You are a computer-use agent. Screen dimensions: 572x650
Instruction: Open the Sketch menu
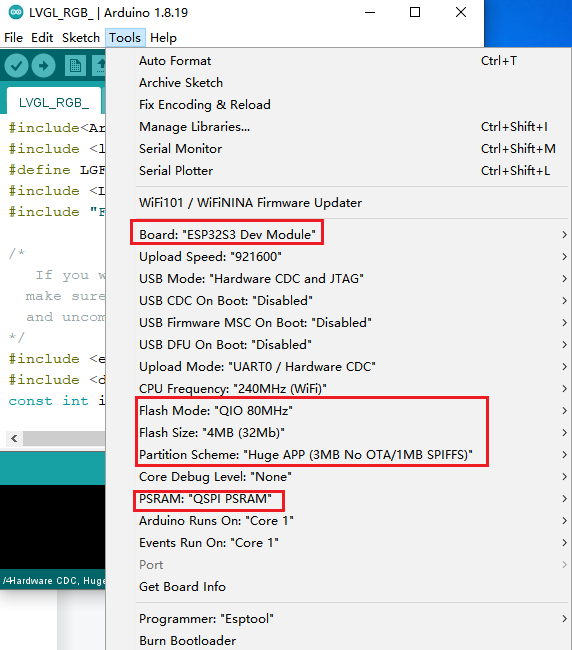[x=81, y=38]
